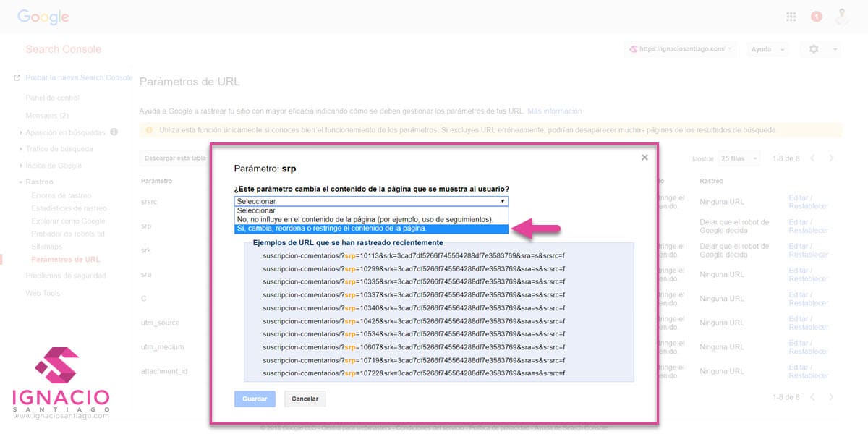Open the 25 filas rows dropdown
This screenshot has width=868, height=434.
(x=739, y=158)
